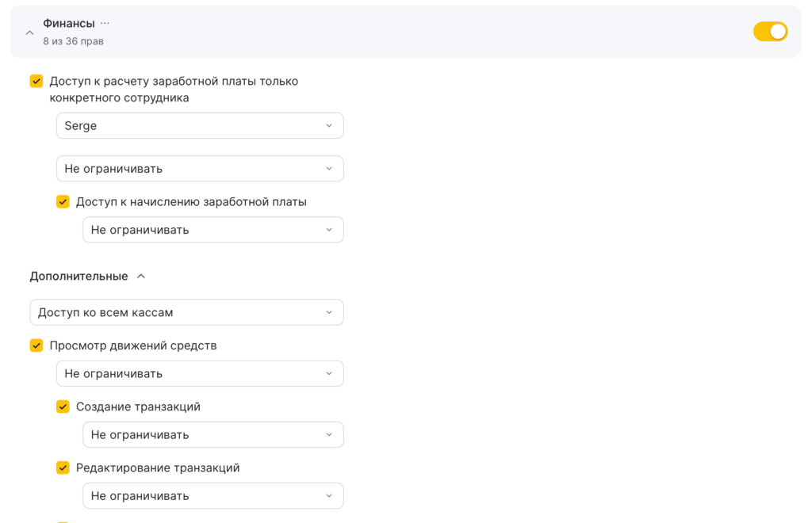The width and height of the screenshot is (812, 523).
Task: Click the 'Создание транзакций' label text
Action: coord(138,407)
